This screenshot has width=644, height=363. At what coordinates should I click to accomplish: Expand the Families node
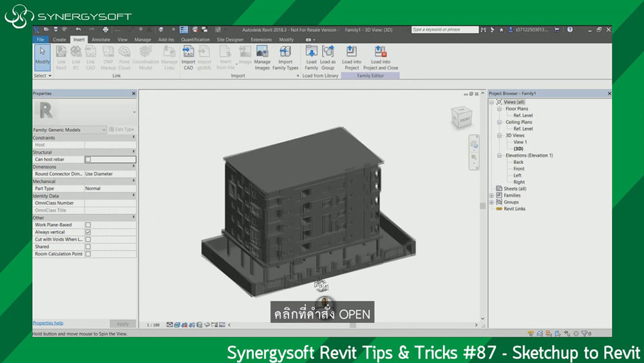tap(491, 195)
